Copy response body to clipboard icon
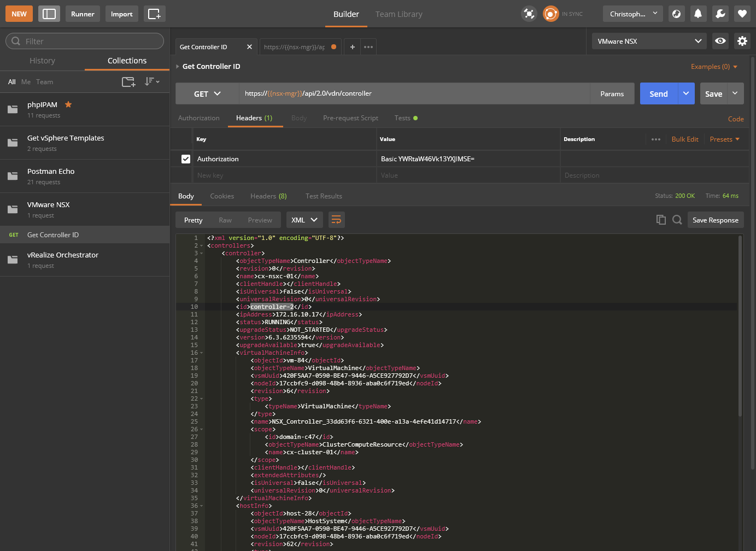 [x=661, y=220]
